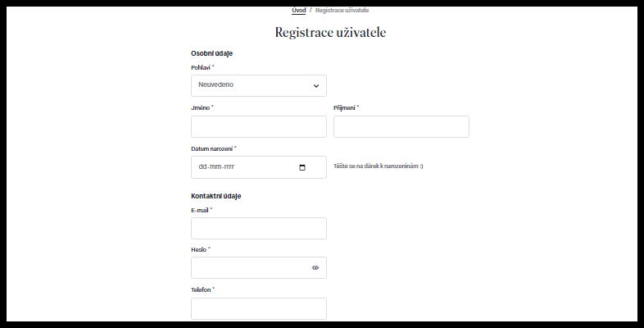Select the year part of birth date
Viewport: 644px width, 328px height.
[x=229, y=167]
